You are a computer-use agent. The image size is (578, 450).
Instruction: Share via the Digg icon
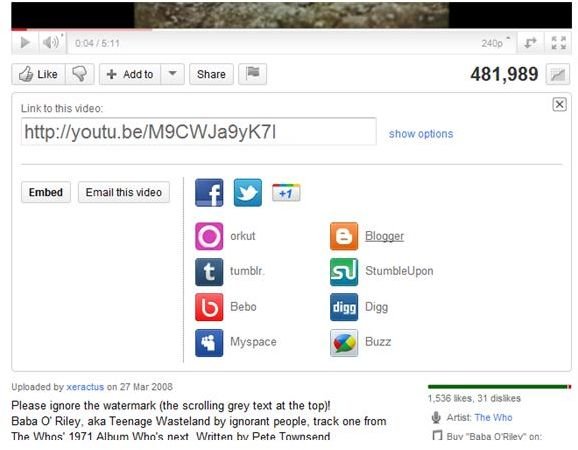pyautogui.click(x=344, y=307)
